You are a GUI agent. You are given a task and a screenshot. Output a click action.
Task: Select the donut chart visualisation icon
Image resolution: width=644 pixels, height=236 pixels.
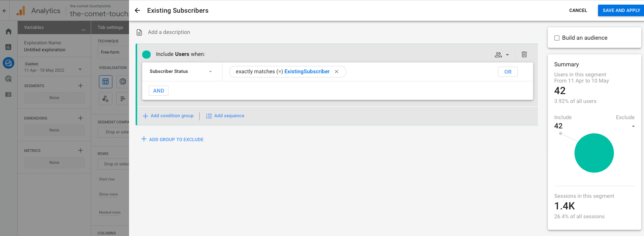click(123, 82)
